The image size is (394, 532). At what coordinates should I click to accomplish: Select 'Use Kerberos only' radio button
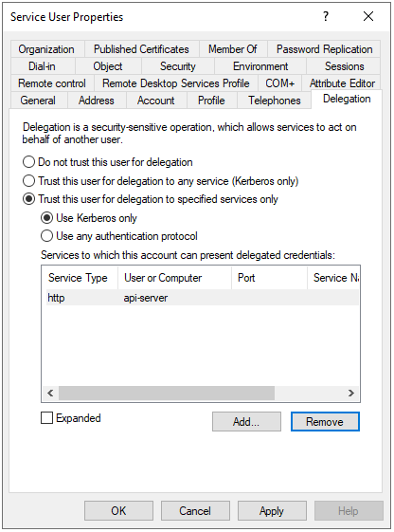46,218
